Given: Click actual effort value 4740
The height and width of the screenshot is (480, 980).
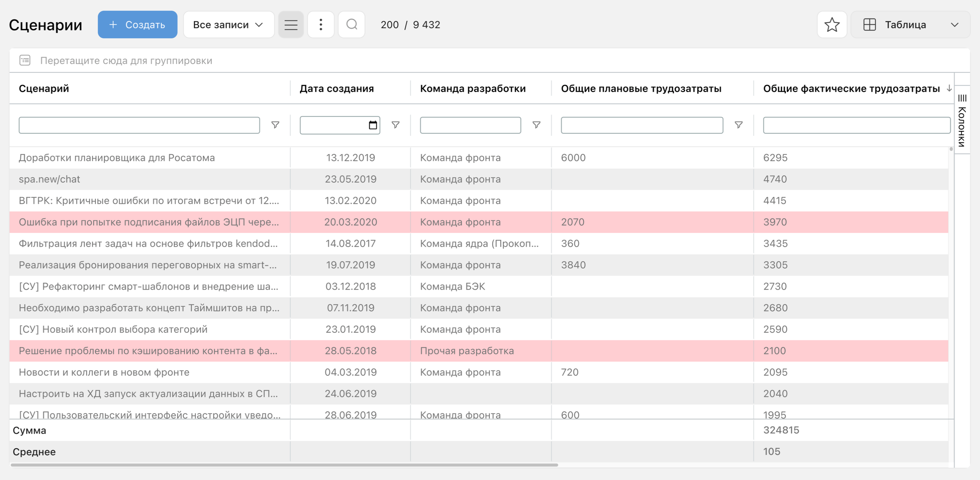Looking at the screenshot, I should coord(775,179).
